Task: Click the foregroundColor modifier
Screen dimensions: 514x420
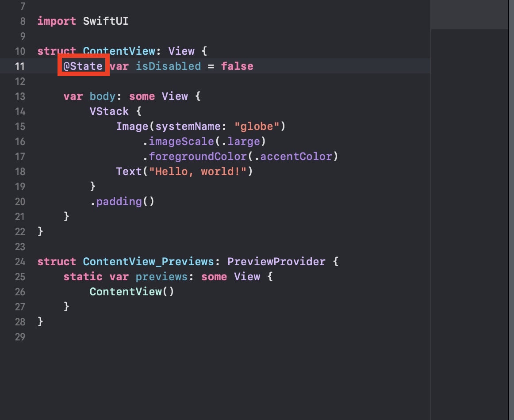Action: (198, 157)
